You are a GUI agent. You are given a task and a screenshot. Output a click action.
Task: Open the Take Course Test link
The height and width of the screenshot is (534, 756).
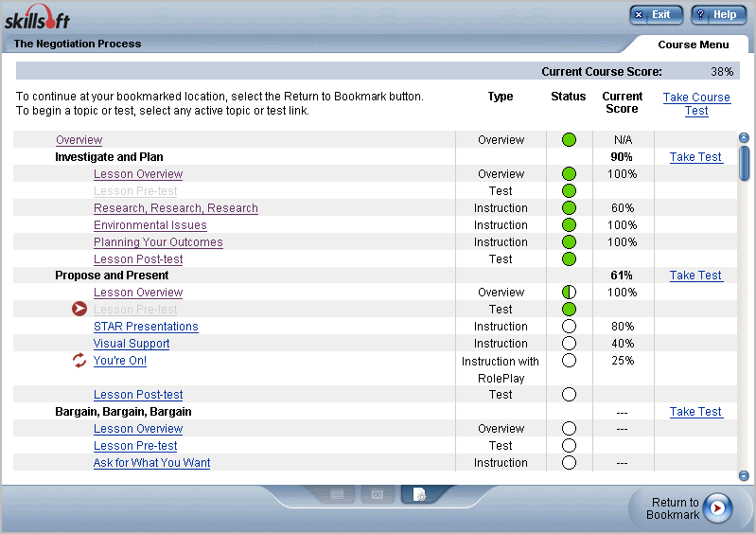696,104
